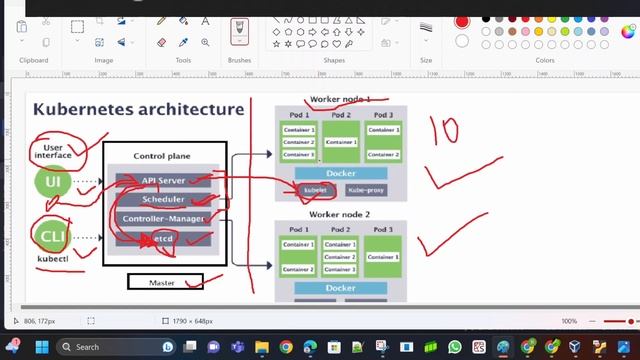Select the Eraser tool
640x360 pixels.
161,42
